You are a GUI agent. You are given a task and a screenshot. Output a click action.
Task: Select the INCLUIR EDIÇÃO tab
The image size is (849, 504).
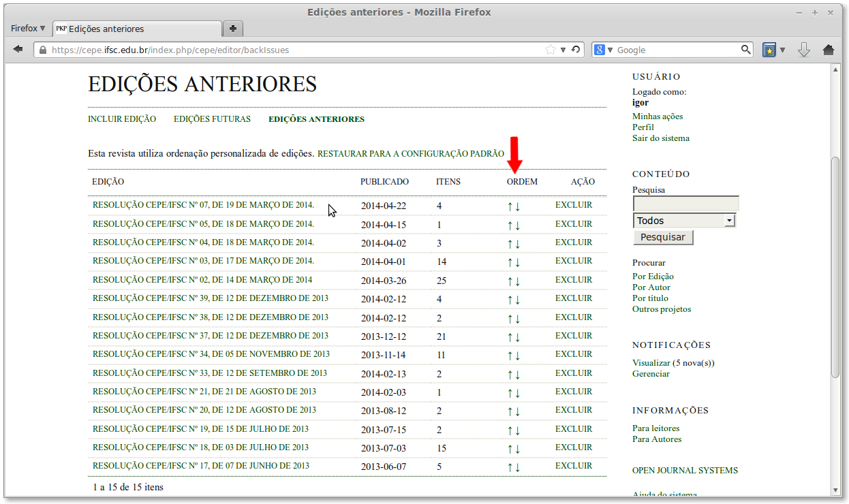(x=121, y=119)
